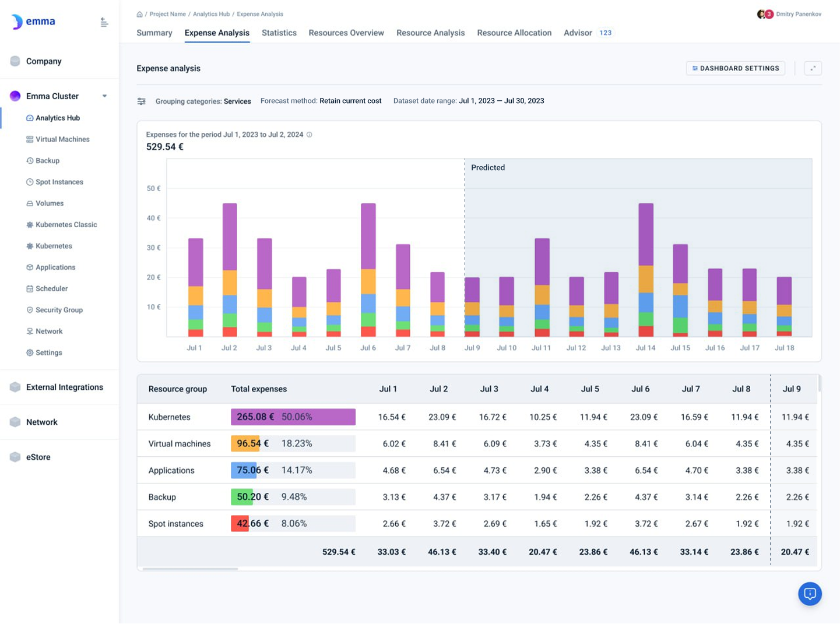Click Analytics Hub in breadcrumb

(211, 14)
